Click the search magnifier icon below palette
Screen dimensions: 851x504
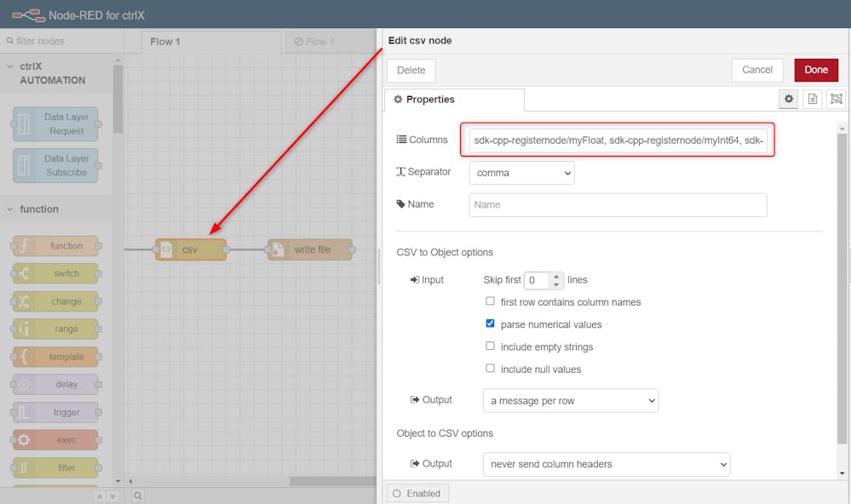[138, 495]
